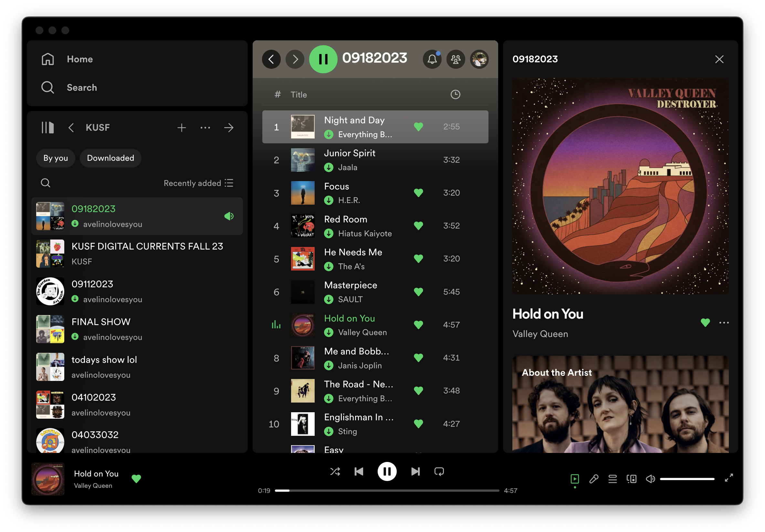Unlike Englishman In track

418,424
